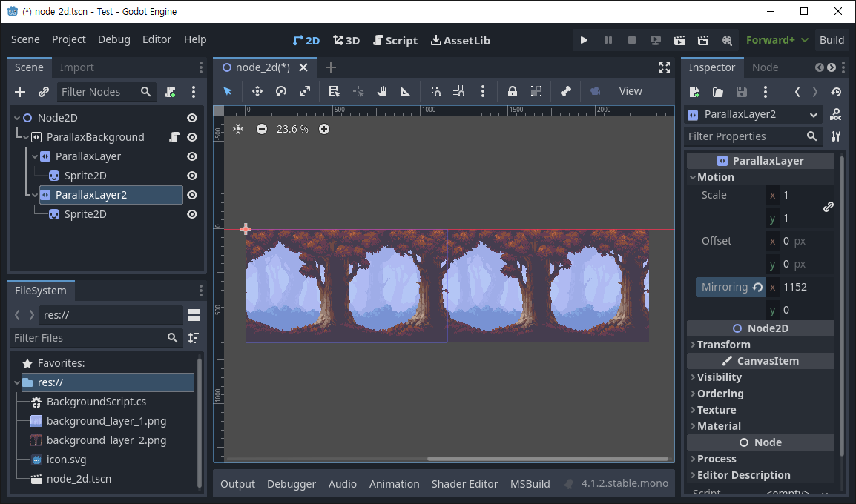Collapse the Node2D tree root
The height and width of the screenshot is (504, 856).
pos(17,118)
